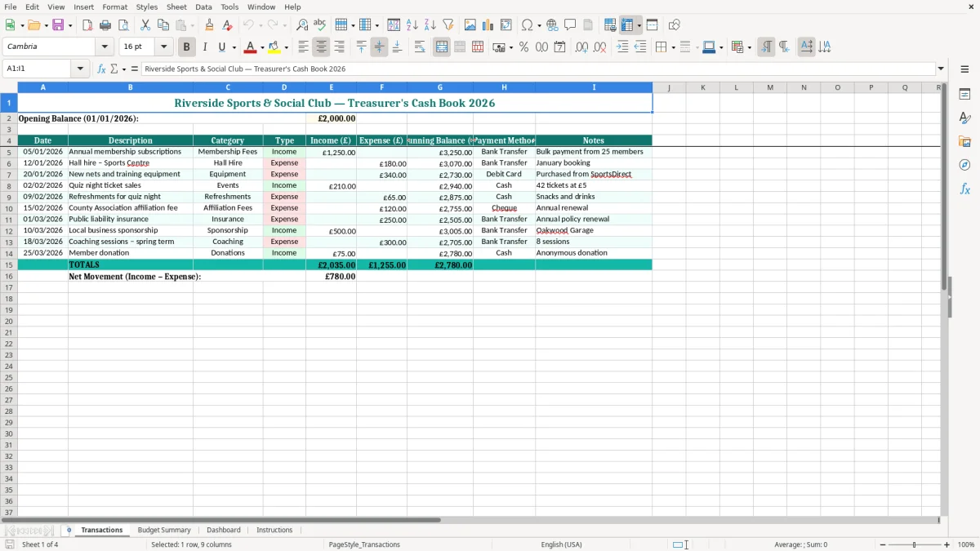Apply the red font color swatch

[251, 47]
